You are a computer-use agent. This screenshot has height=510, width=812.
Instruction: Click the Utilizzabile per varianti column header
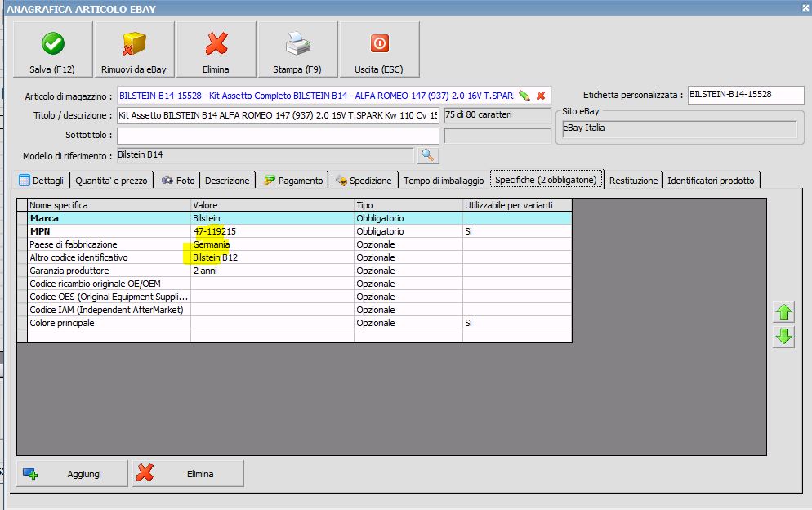click(517, 204)
